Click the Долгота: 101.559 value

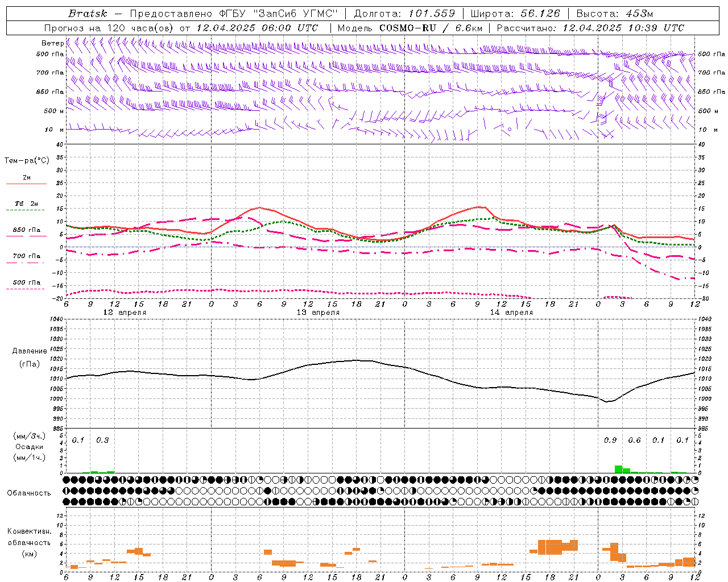coord(404,14)
